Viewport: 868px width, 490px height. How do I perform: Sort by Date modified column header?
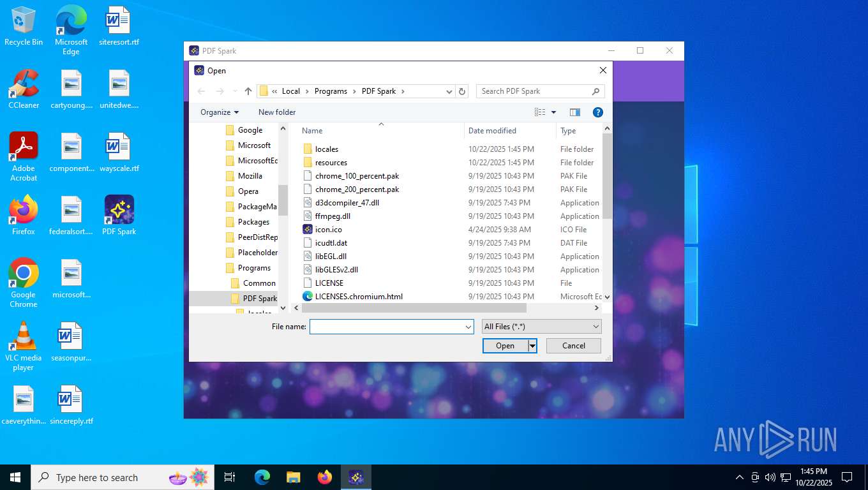pyautogui.click(x=510, y=131)
